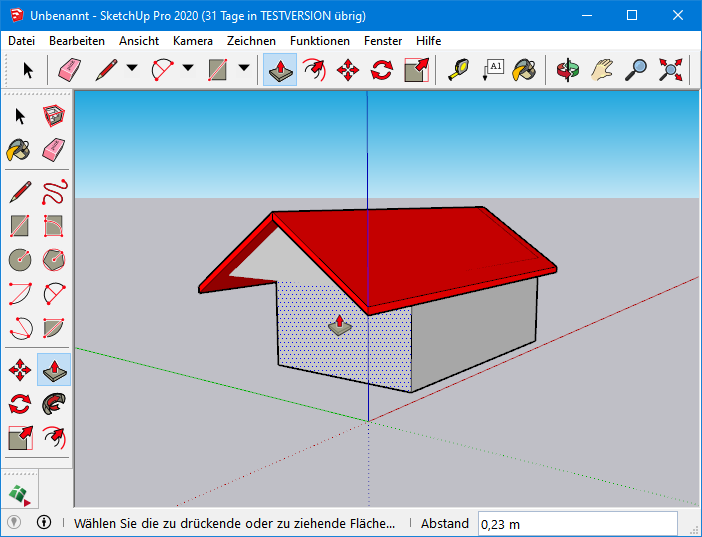Open the Funktionen menu
Viewport: 702px width, 537px height.
tap(319, 41)
